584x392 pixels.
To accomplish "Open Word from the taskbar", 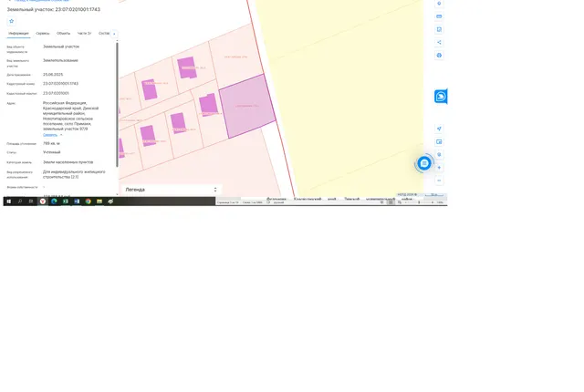I will [77, 201].
